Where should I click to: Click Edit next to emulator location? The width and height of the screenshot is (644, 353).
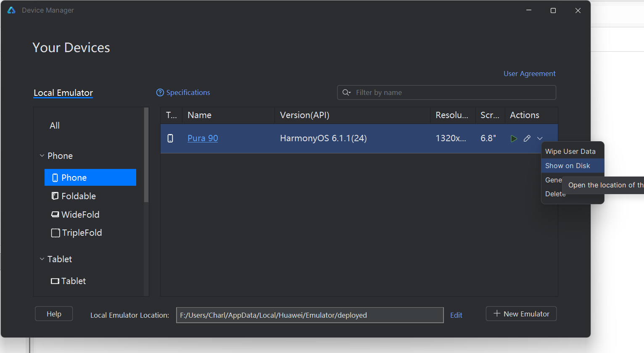456,315
